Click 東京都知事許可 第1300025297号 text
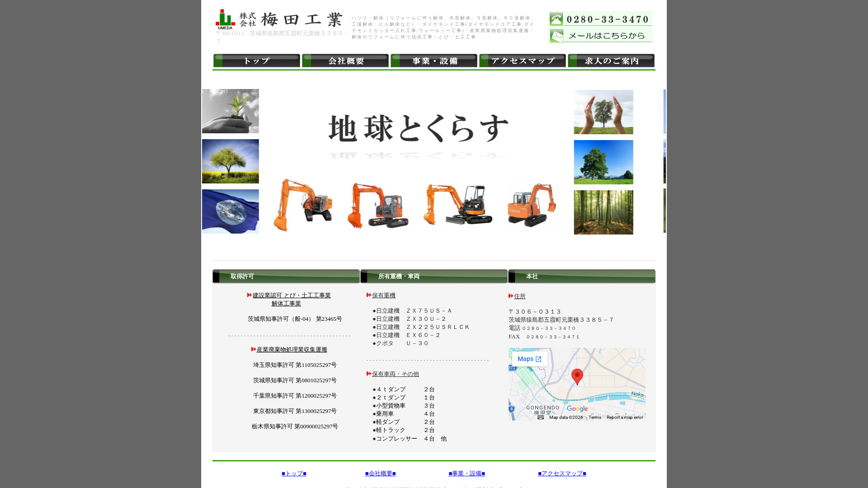The height and width of the screenshot is (488, 868). pos(295,411)
